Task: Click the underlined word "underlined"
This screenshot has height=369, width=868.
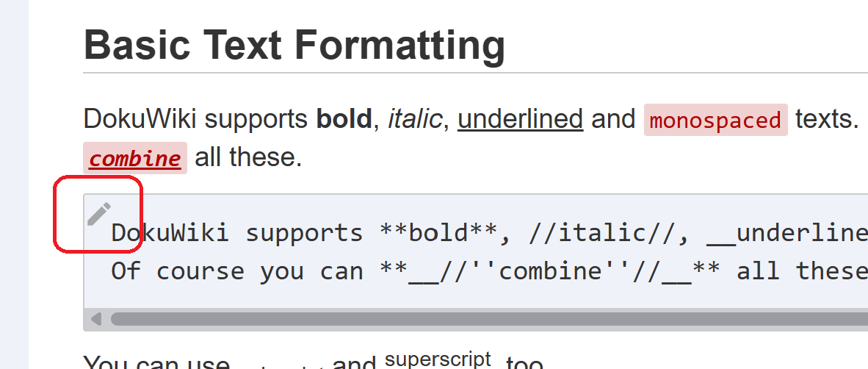Action: (520, 119)
